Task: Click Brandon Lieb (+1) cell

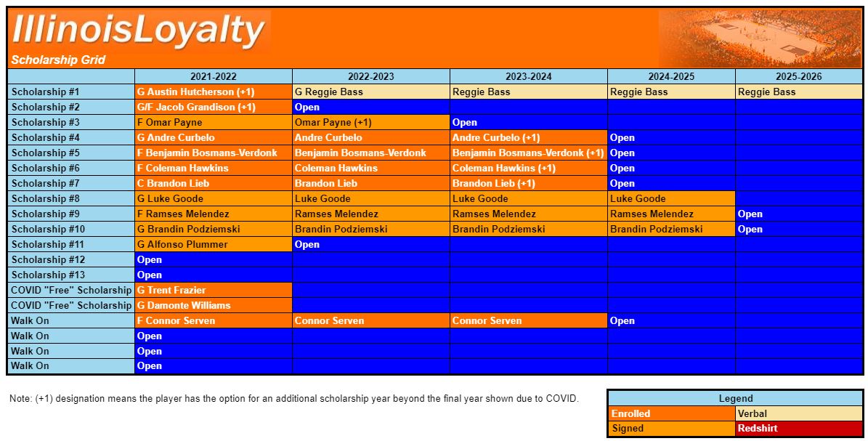Action: click(529, 183)
